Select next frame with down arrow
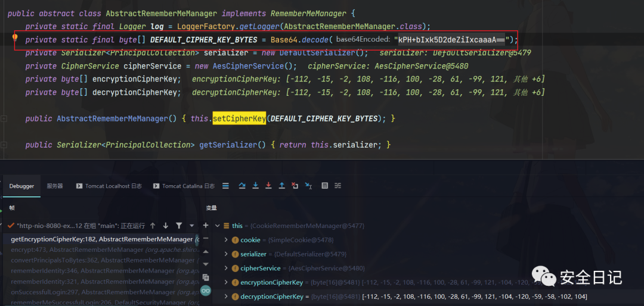Viewport: 644px width, 306px height. pos(166,226)
